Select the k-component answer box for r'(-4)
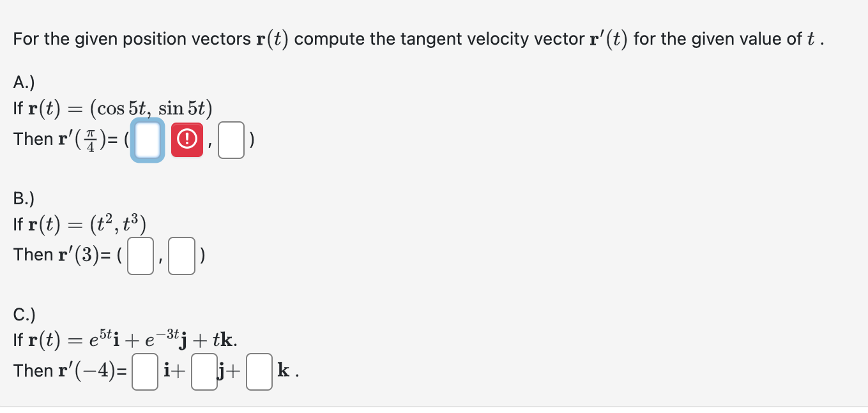 click(x=258, y=372)
